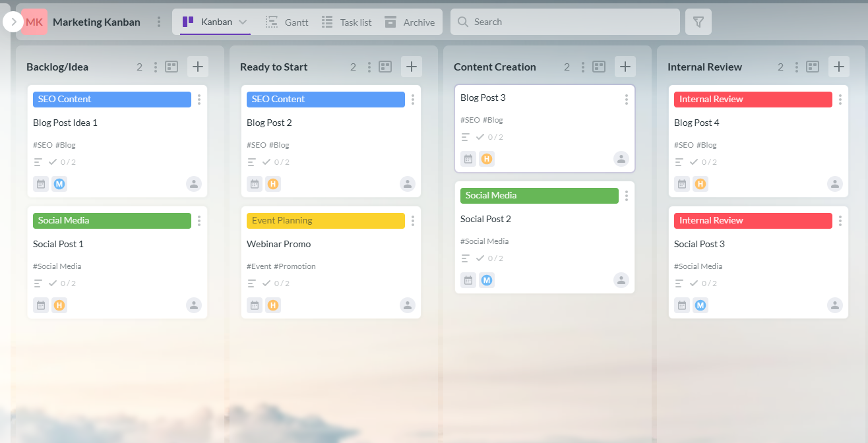Click the M member badge on Social Post 2

point(487,280)
